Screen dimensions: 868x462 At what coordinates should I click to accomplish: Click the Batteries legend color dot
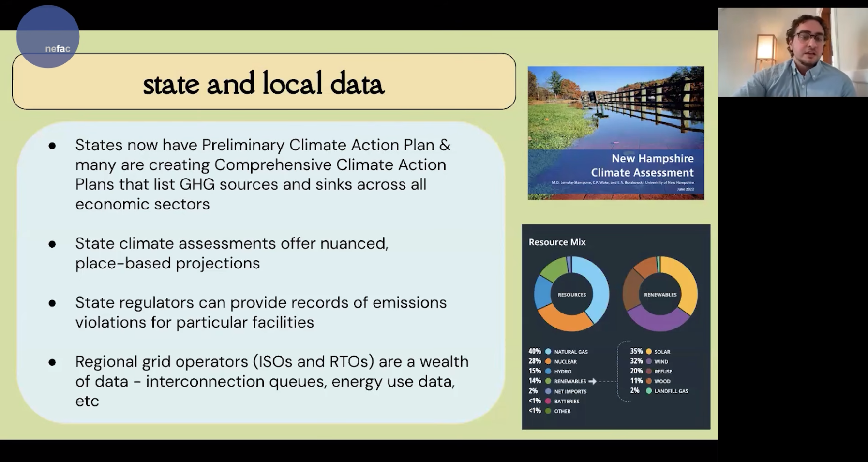pyautogui.click(x=548, y=401)
